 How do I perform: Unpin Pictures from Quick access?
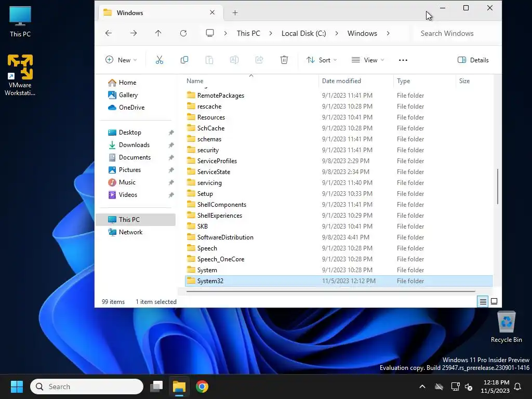(171, 170)
